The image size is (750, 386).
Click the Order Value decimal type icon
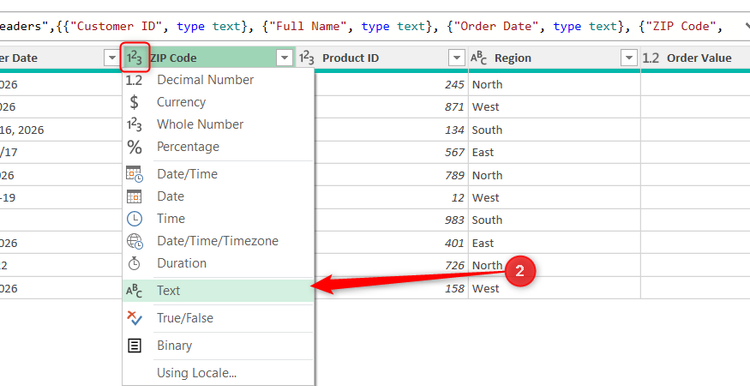[651, 58]
